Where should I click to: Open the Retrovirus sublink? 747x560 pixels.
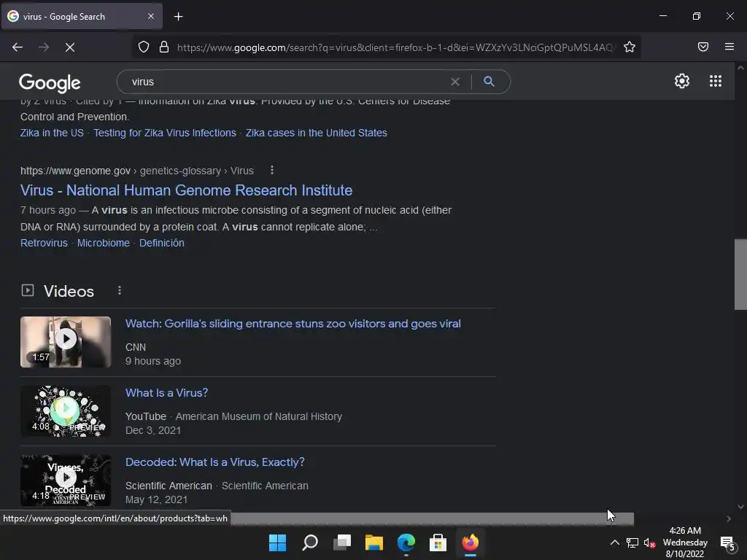click(x=44, y=243)
